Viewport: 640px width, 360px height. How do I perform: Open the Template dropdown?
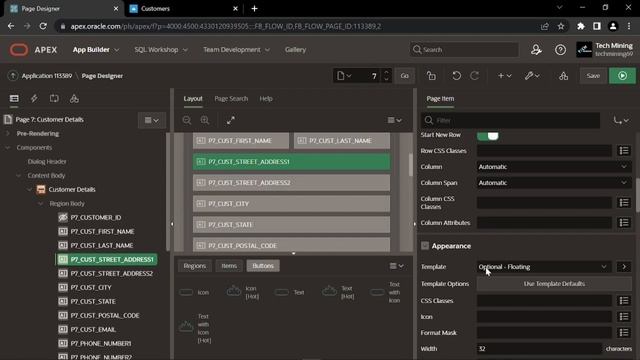click(x=544, y=267)
